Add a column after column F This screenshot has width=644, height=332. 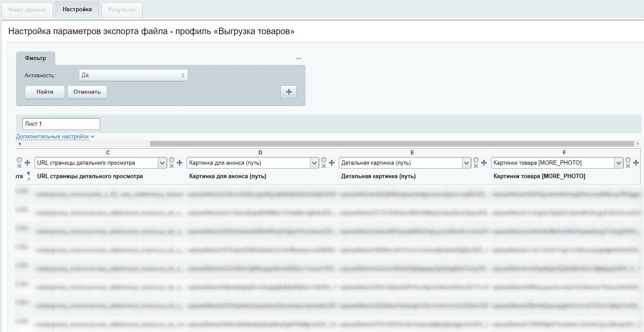636,163
